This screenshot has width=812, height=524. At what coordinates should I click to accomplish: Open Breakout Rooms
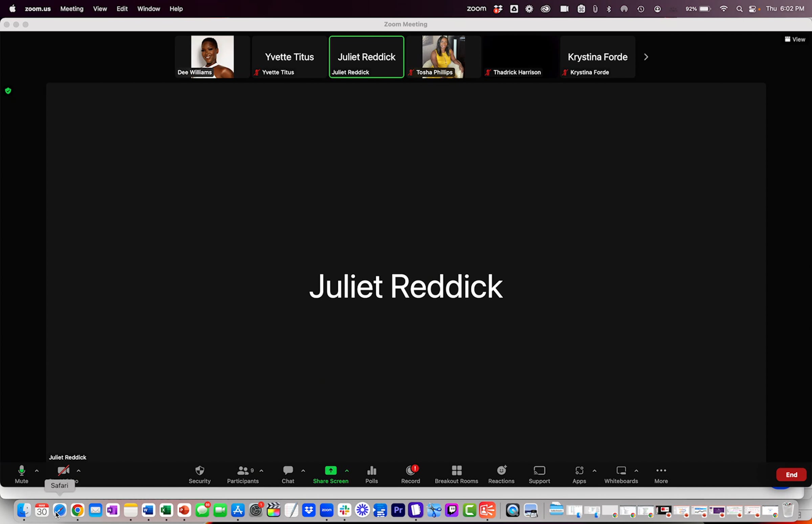(456, 471)
